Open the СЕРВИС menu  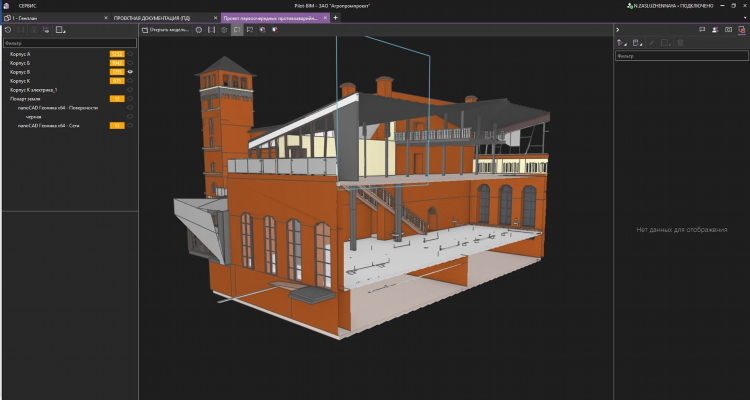(27, 6)
